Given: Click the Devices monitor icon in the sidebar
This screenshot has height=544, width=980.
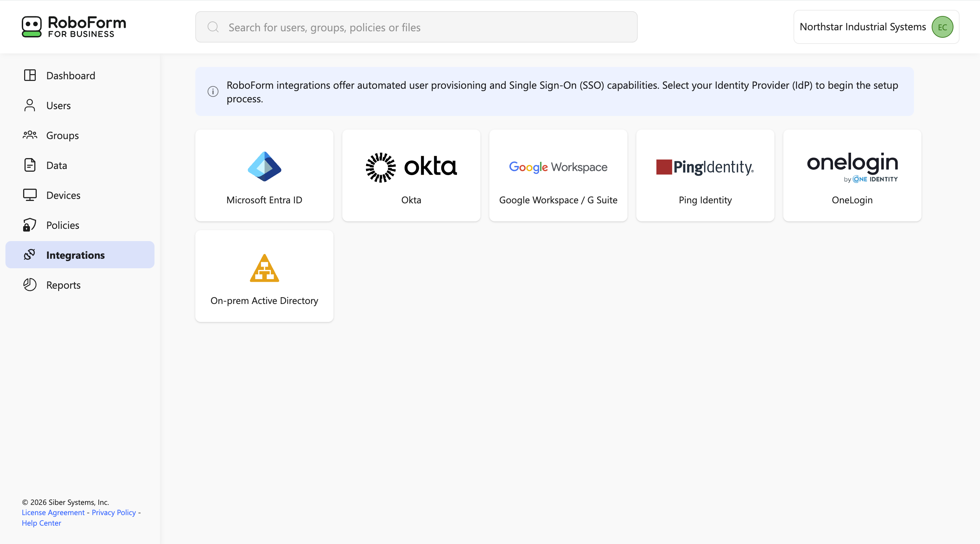Looking at the screenshot, I should pyautogui.click(x=30, y=195).
